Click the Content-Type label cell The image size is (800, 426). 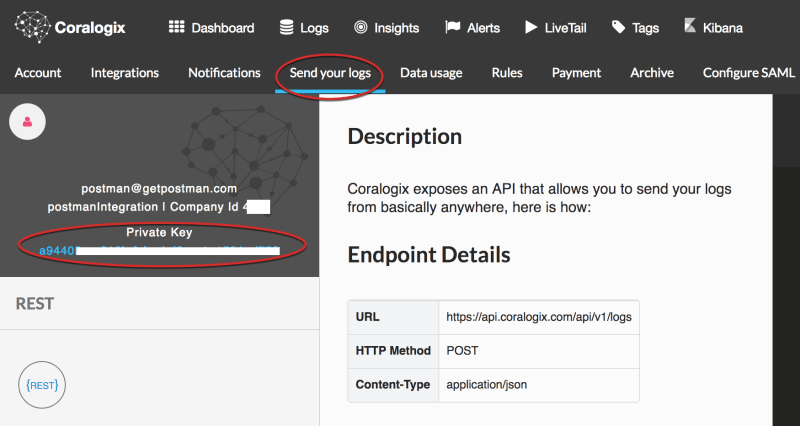click(x=393, y=385)
